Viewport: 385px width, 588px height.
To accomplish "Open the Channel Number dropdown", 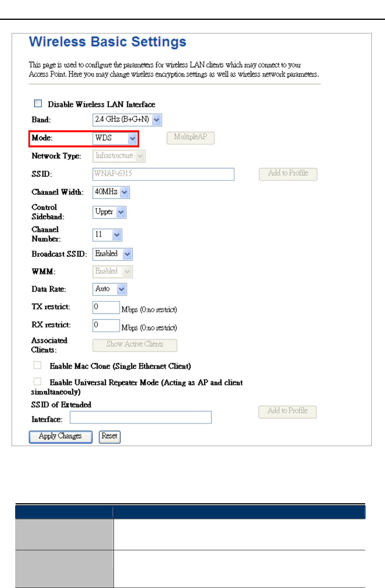I will click(x=108, y=235).
